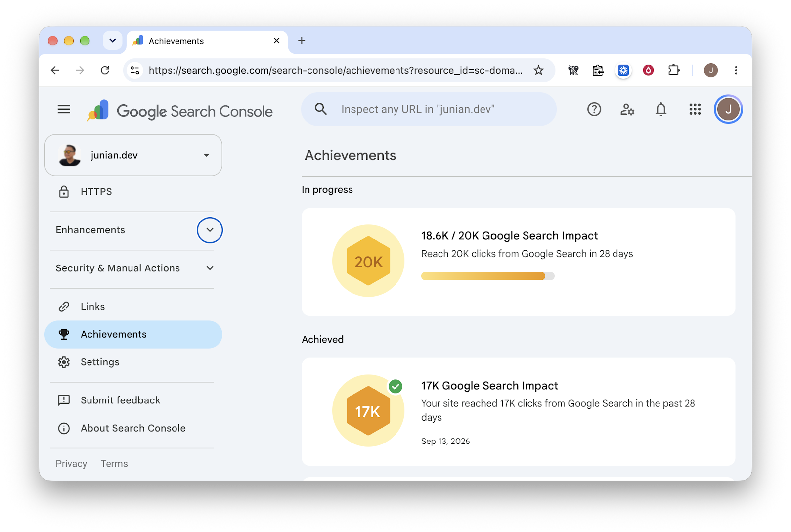Reload the current page
The image size is (791, 532).
click(105, 70)
